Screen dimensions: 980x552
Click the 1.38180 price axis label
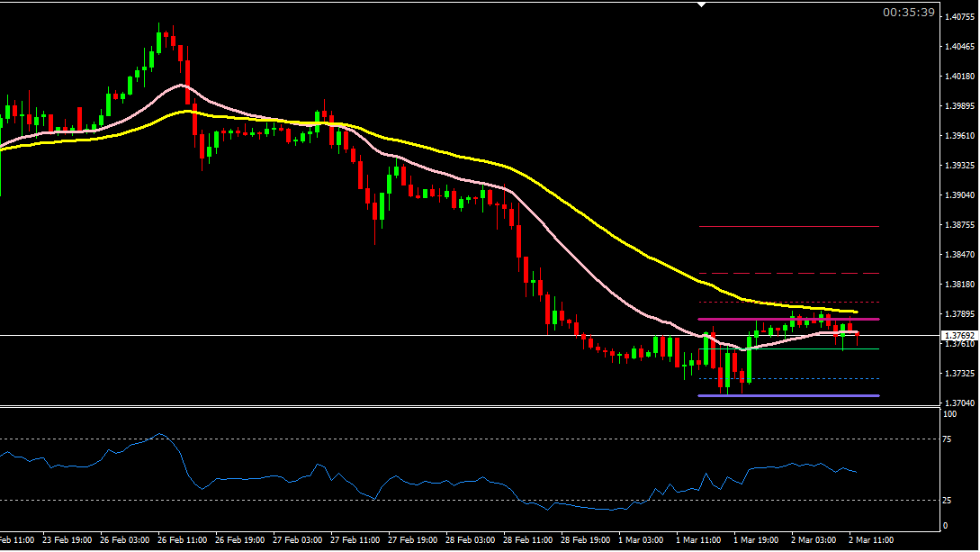[x=960, y=284]
